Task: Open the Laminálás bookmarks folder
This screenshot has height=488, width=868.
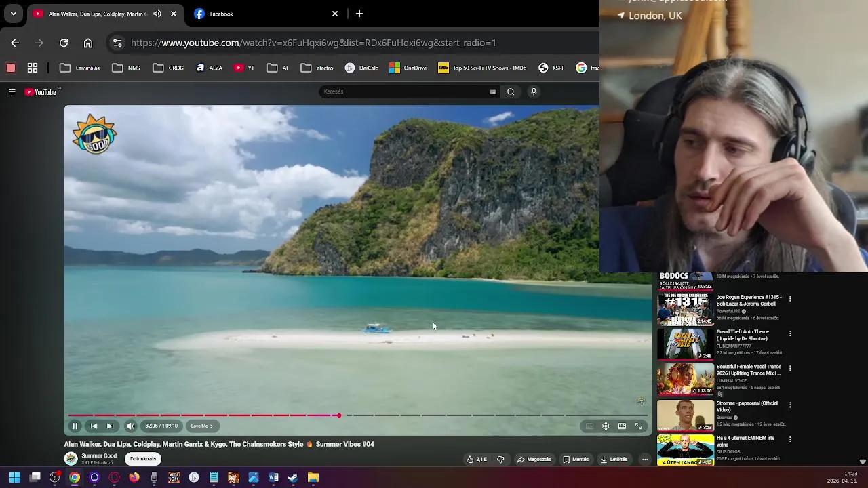Action: pyautogui.click(x=79, y=68)
